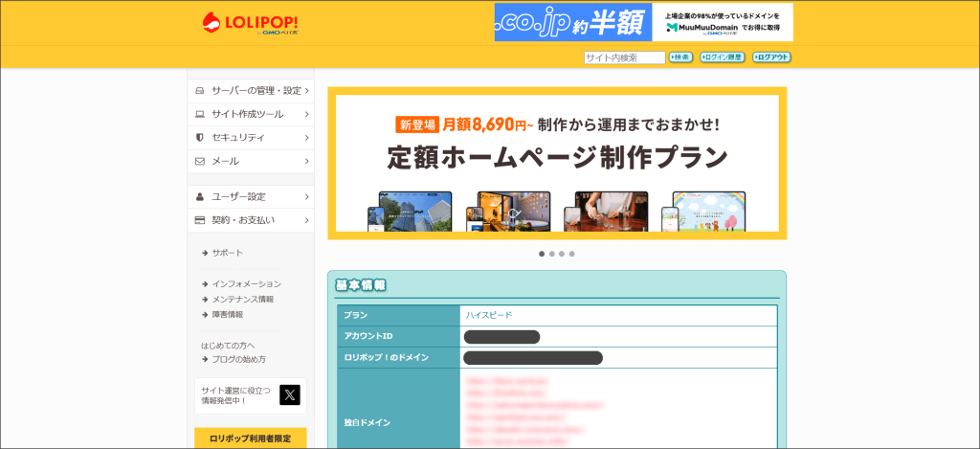Screen dimensions: 980x449
Task: Select the first carousel dot
Action: [542, 254]
